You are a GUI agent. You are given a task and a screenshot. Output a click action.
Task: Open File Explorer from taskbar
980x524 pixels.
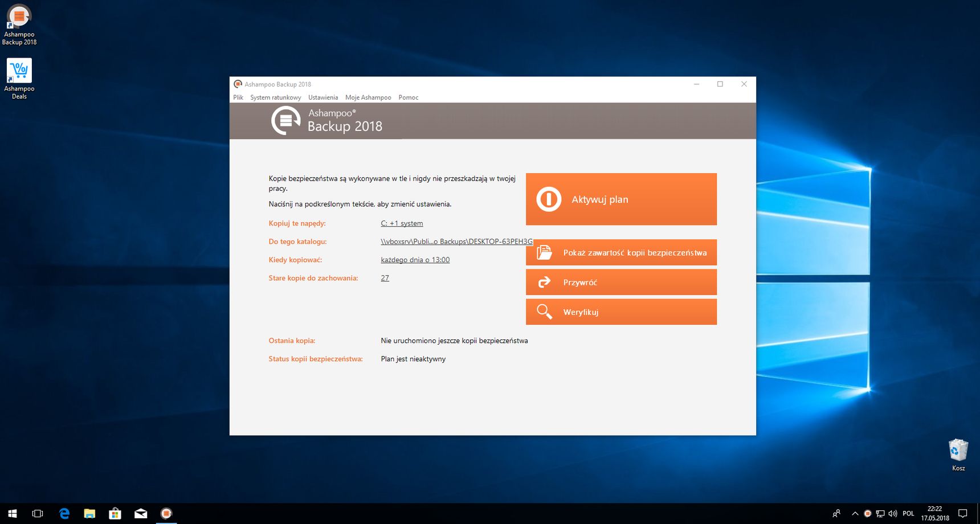point(89,513)
